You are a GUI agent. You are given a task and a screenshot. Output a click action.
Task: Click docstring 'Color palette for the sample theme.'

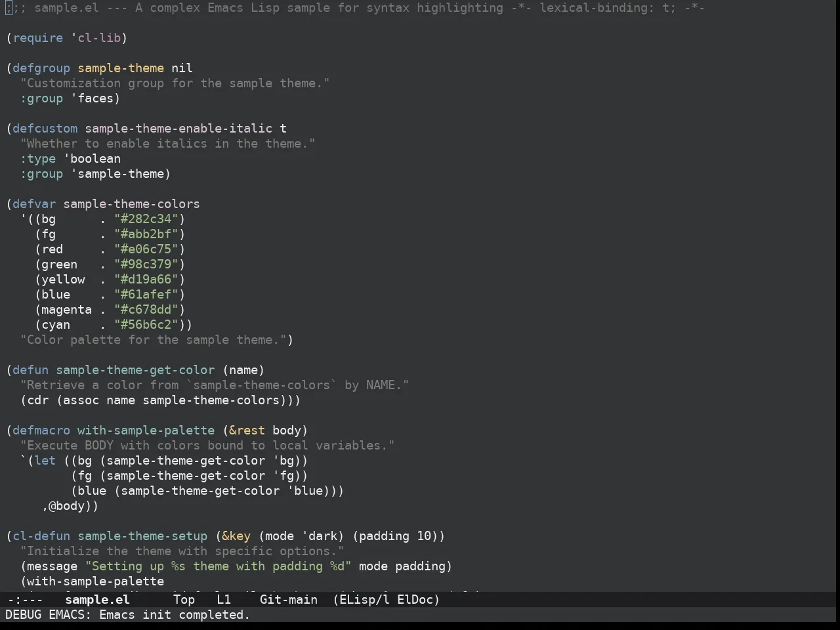tap(153, 340)
